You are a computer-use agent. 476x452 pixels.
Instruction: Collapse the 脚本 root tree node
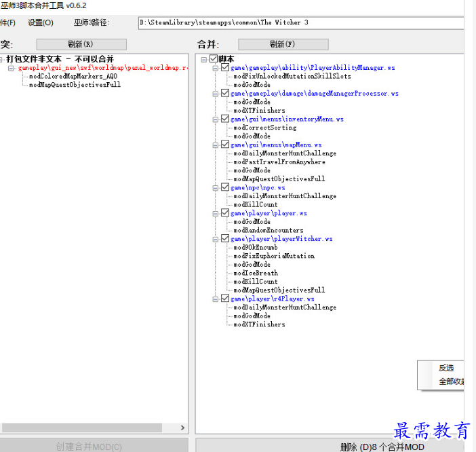[x=203, y=59]
